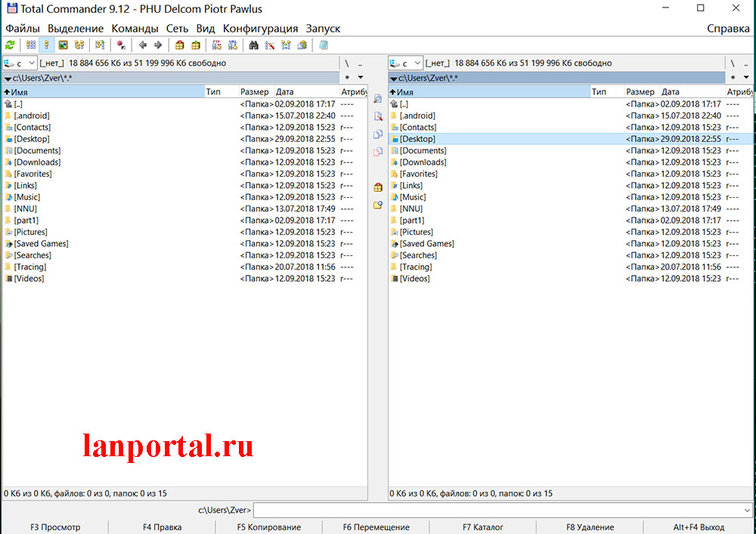Click the pack icon in vertical bar

point(378,187)
